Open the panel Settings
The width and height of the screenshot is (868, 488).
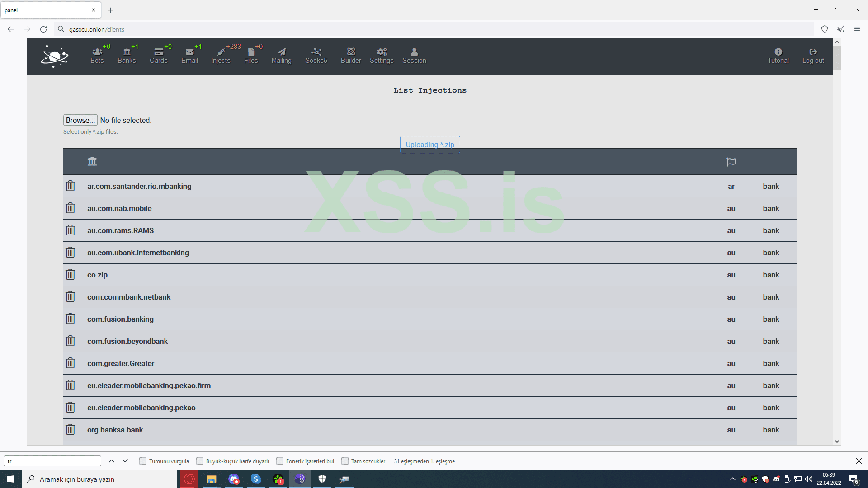[382, 55]
